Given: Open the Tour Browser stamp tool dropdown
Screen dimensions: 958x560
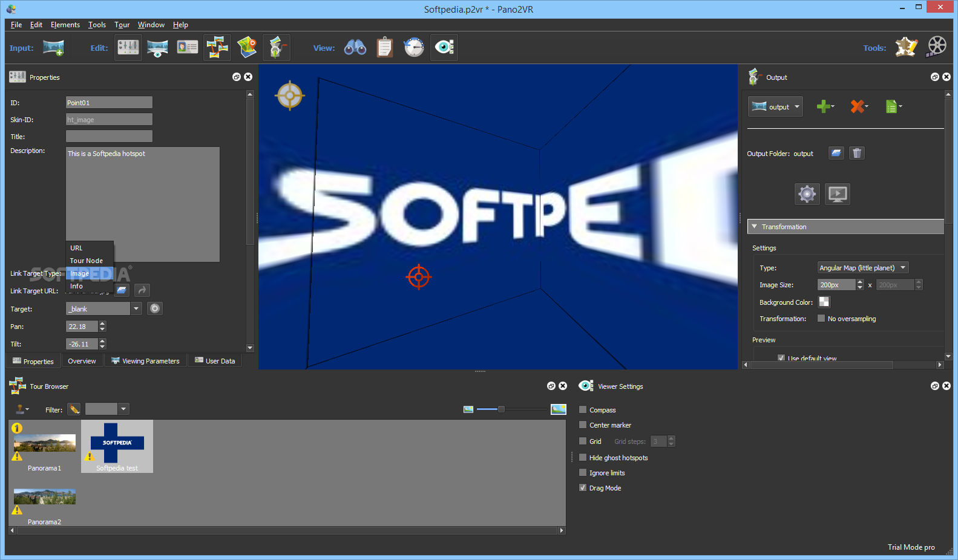Looking at the screenshot, I should pyautogui.click(x=22, y=409).
